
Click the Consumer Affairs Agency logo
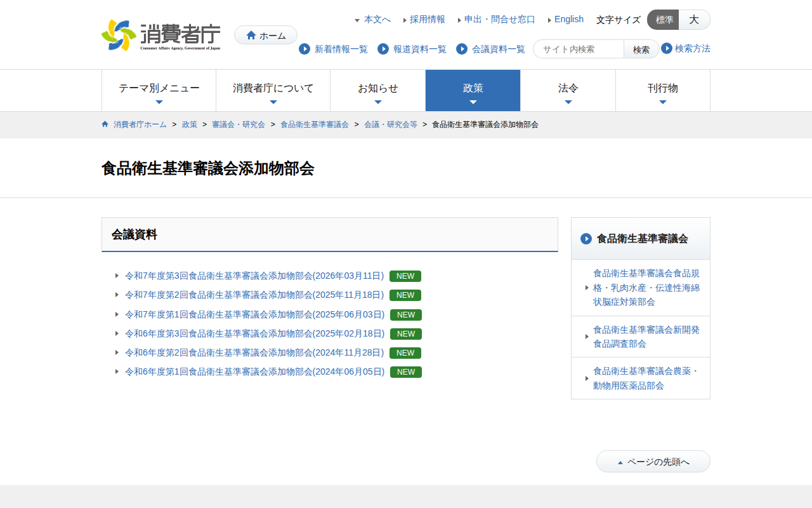[161, 35]
